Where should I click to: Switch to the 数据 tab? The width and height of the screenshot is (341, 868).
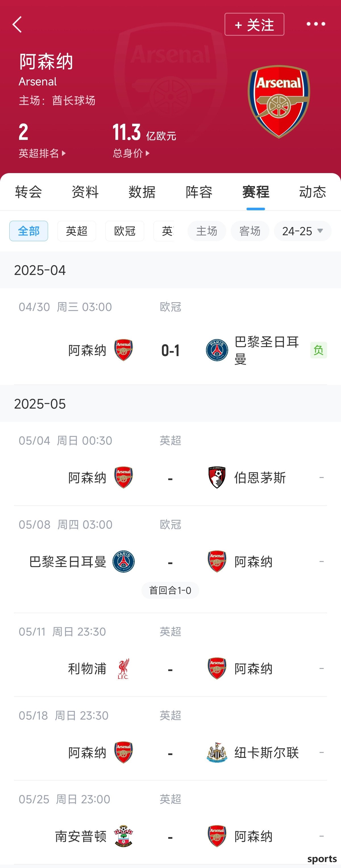point(142,192)
